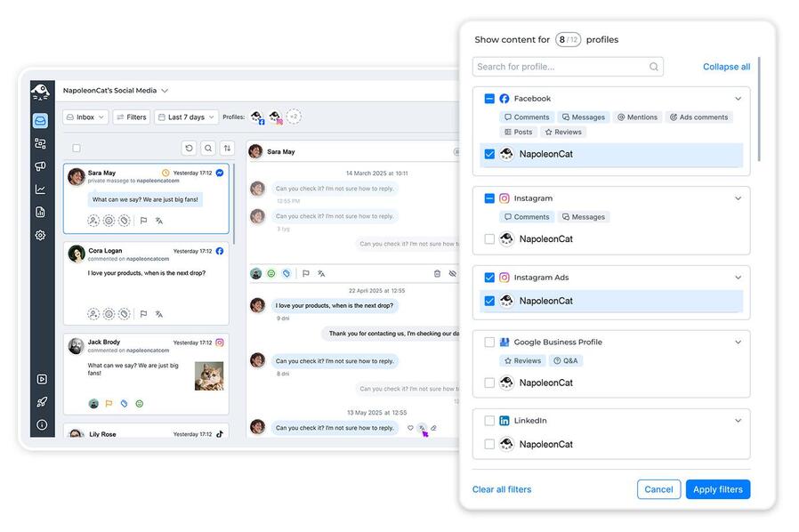The image size is (799, 532).
Task: Click the assign user icon on Sara May card
Action: 93,221
